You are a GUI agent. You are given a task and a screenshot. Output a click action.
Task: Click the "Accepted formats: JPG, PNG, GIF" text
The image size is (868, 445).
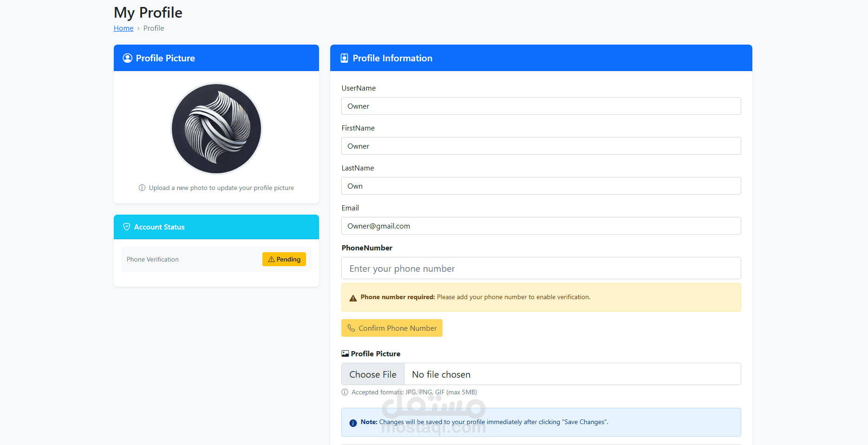pos(414,392)
